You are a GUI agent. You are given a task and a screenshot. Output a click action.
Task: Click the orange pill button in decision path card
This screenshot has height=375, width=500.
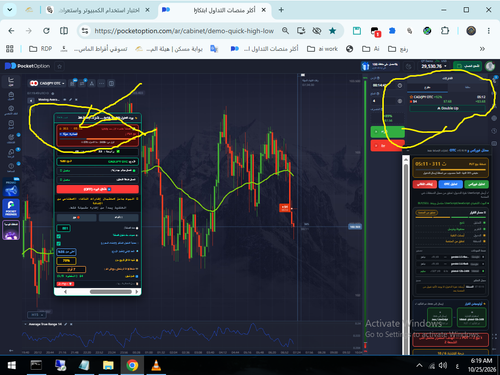(x=426, y=213)
